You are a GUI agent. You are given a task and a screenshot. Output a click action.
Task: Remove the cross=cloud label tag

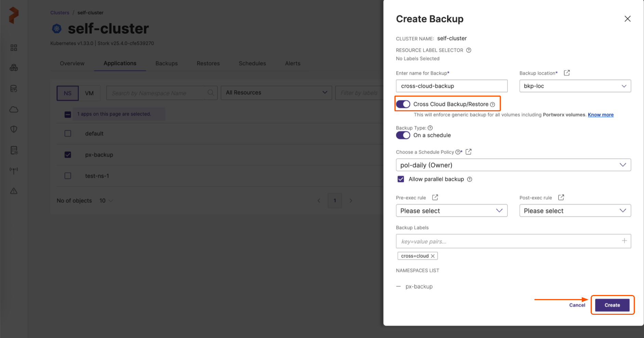433,256
